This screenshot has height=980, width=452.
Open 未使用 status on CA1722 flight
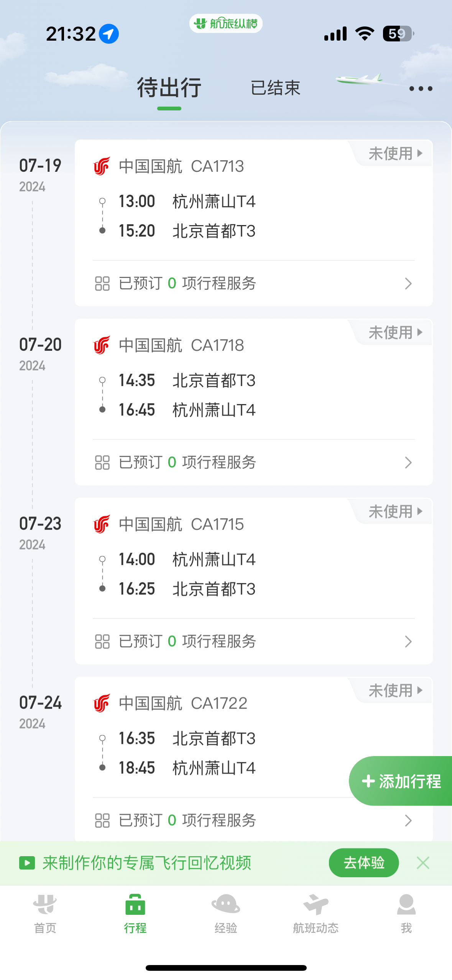395,691
